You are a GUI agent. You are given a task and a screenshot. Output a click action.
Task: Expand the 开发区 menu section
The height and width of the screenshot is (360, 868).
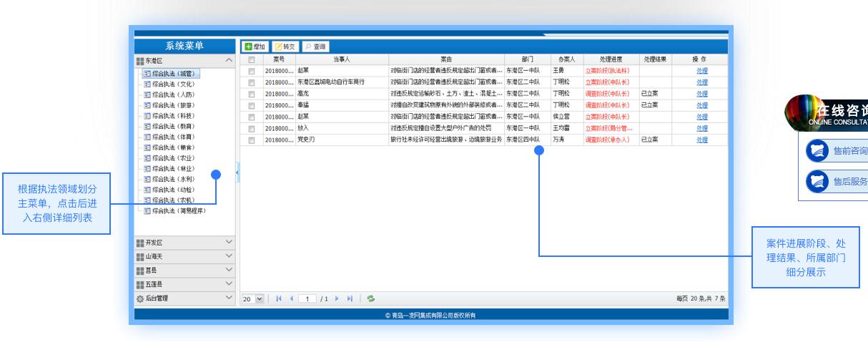pos(229,243)
